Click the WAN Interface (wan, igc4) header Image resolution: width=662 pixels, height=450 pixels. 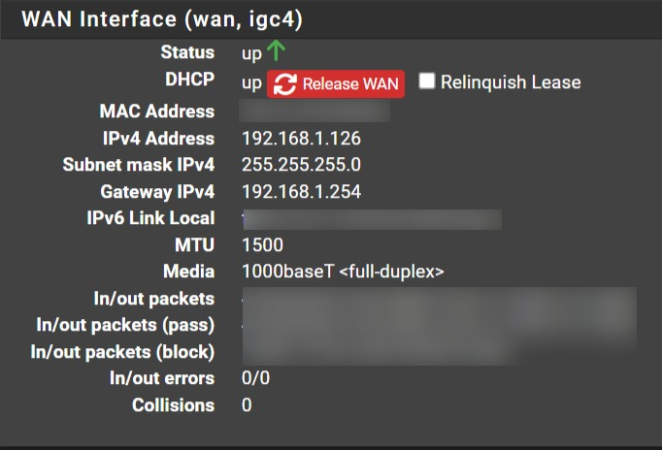tap(162, 19)
